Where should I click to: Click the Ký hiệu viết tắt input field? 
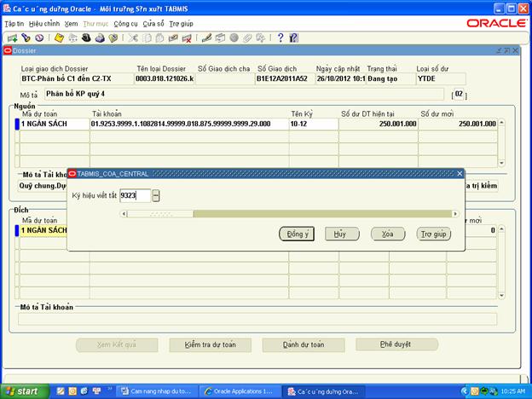pyautogui.click(x=135, y=195)
